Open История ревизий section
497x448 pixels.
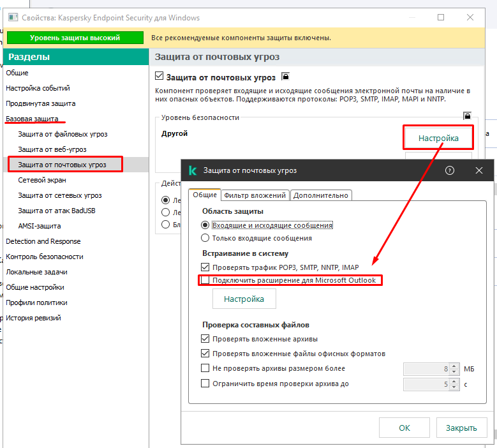point(33,318)
